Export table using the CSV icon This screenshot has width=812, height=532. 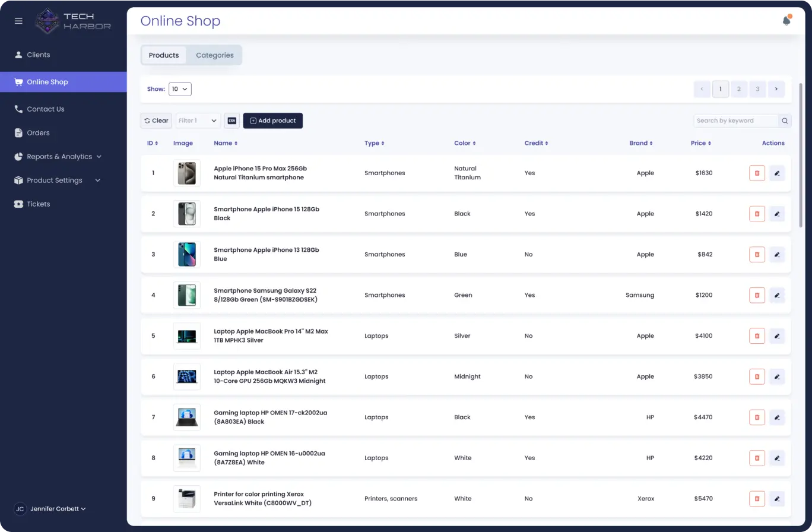point(232,121)
